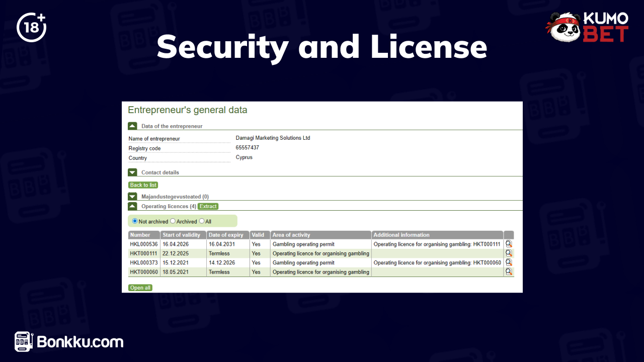Sort by the Valid column header
Image resolution: width=644 pixels, height=362 pixels.
260,235
